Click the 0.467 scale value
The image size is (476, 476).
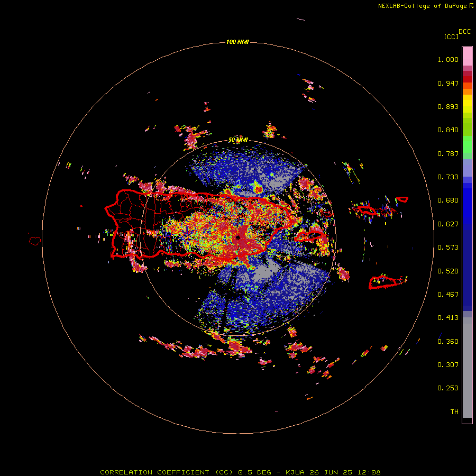448,295
